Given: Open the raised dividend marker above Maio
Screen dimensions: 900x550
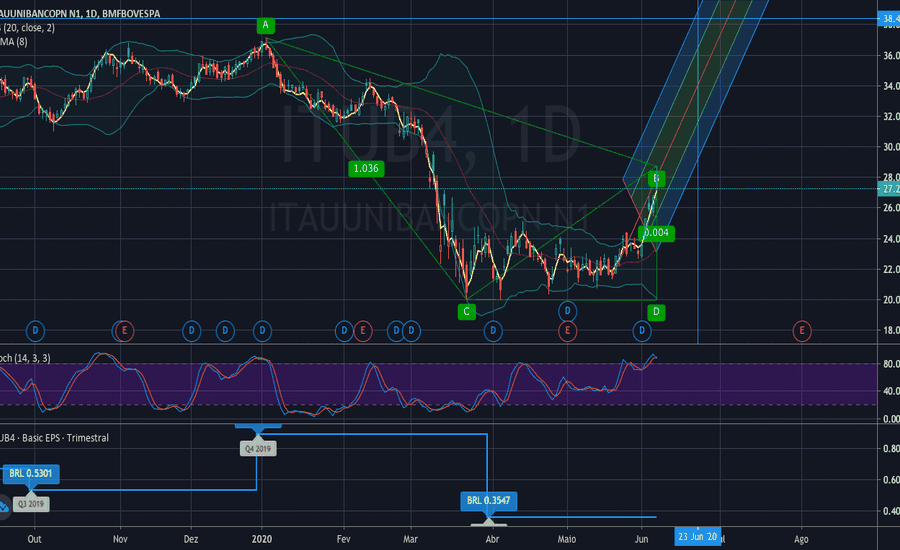Looking at the screenshot, I should 567,311.
